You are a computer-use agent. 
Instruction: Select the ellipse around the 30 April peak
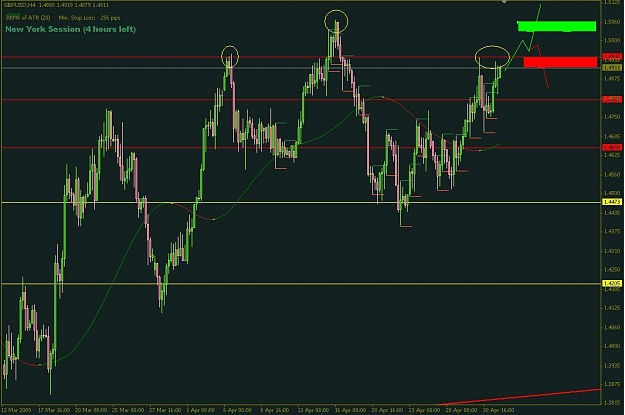click(492, 57)
